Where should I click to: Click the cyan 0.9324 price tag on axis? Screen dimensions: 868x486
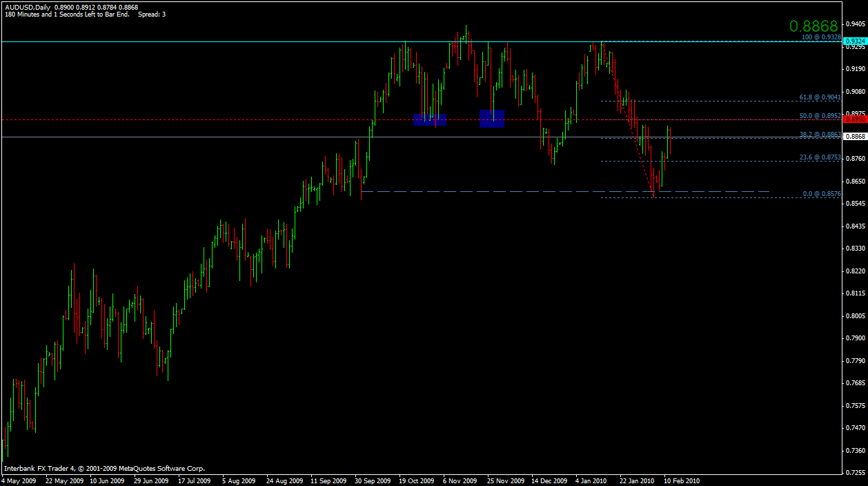856,41
